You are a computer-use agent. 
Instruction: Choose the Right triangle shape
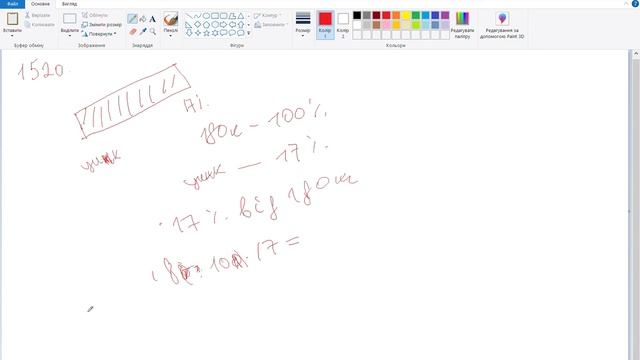[189, 24]
